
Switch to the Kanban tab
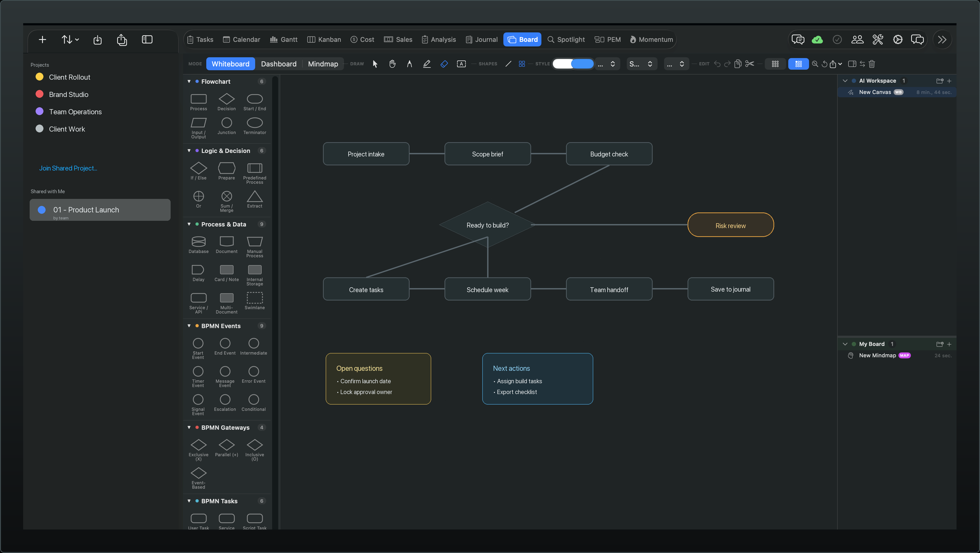click(324, 40)
